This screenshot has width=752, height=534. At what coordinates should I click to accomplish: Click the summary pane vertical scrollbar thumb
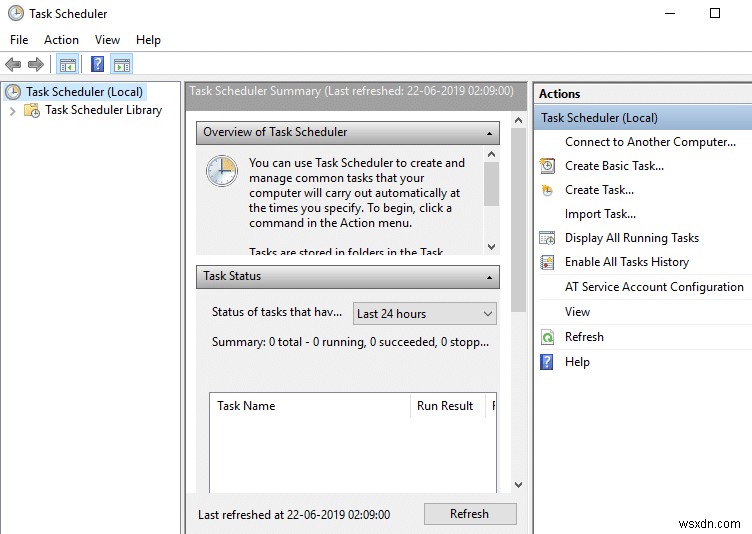518,220
